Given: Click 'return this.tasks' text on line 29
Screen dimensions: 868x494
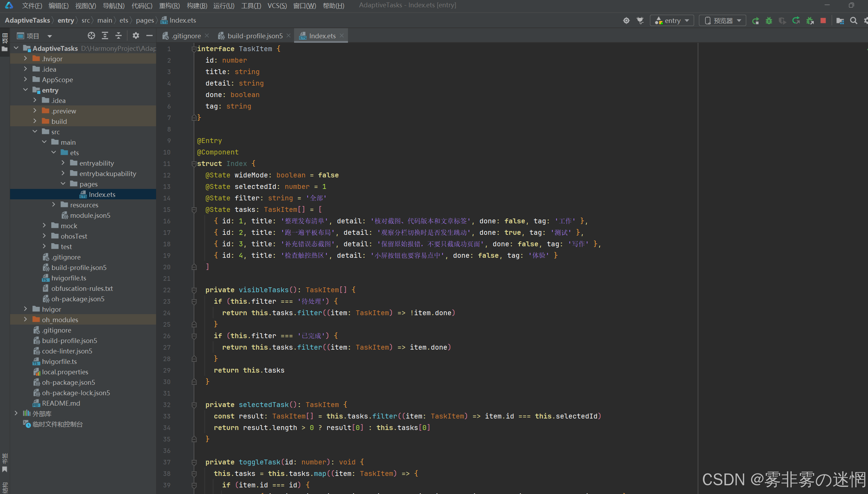Looking at the screenshot, I should pos(249,370).
